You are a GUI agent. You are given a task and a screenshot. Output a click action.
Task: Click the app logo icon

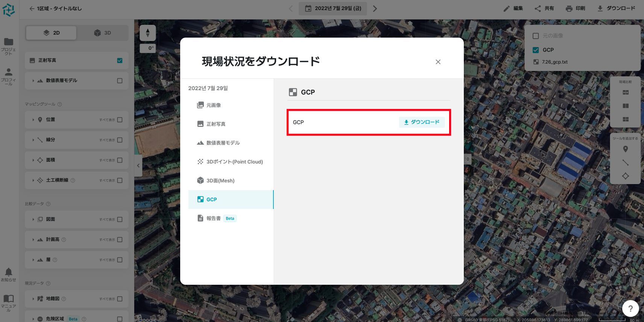[9, 10]
